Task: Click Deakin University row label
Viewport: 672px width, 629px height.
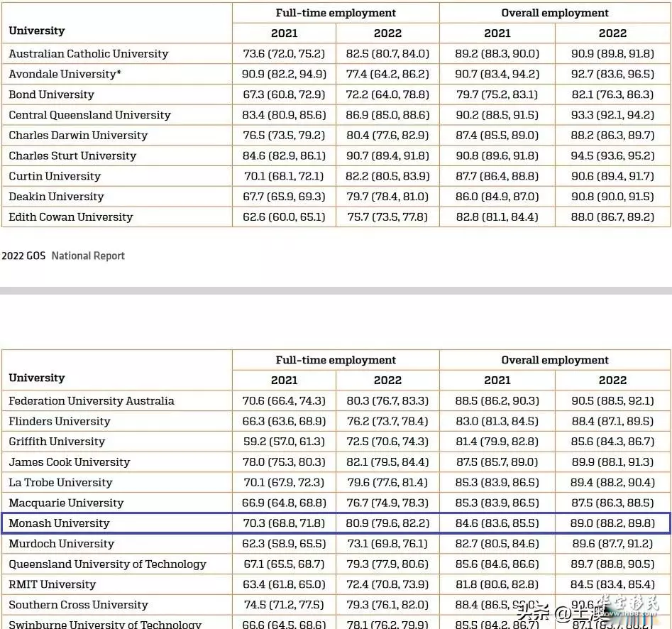Action: click(x=56, y=197)
